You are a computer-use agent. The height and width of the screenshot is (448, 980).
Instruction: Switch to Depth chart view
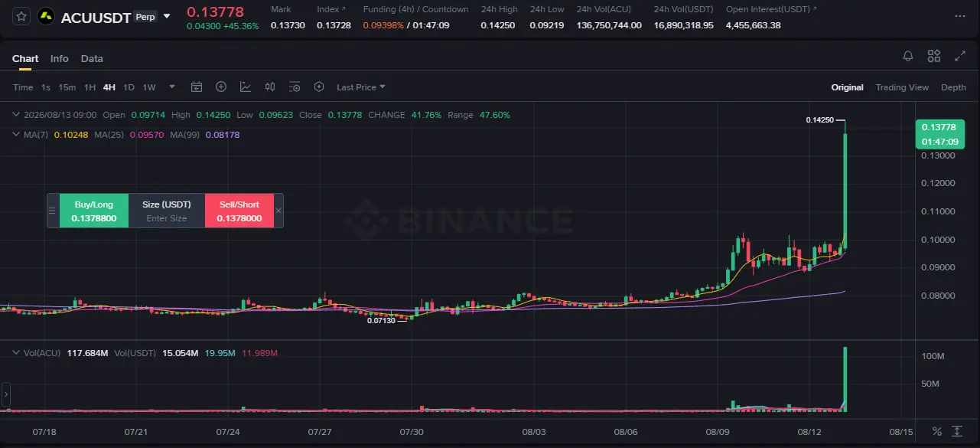953,87
